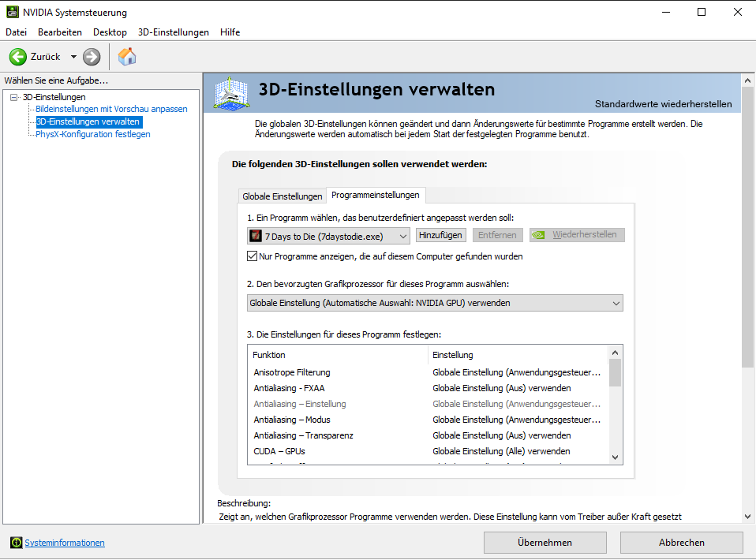Minimize the NVIDIA Systemsteuerung window
756x560 pixels.
tap(666, 12)
